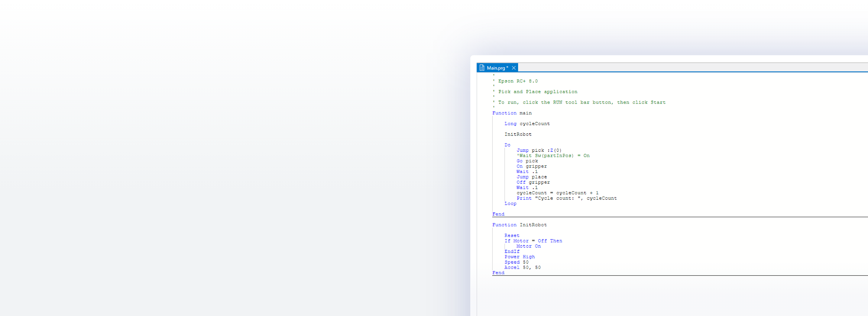
Task: Click the 'Do' loop keyword
Action: [x=507, y=145]
